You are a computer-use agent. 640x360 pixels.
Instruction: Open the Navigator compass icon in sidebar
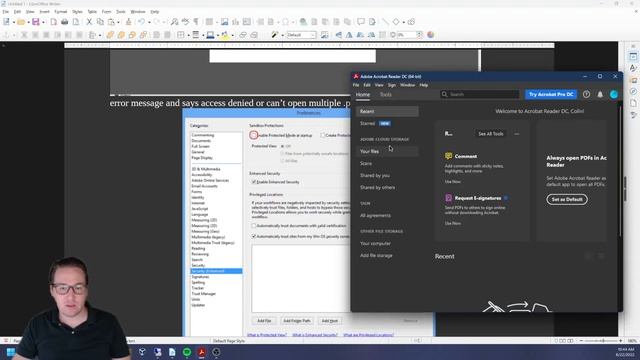(x=633, y=91)
